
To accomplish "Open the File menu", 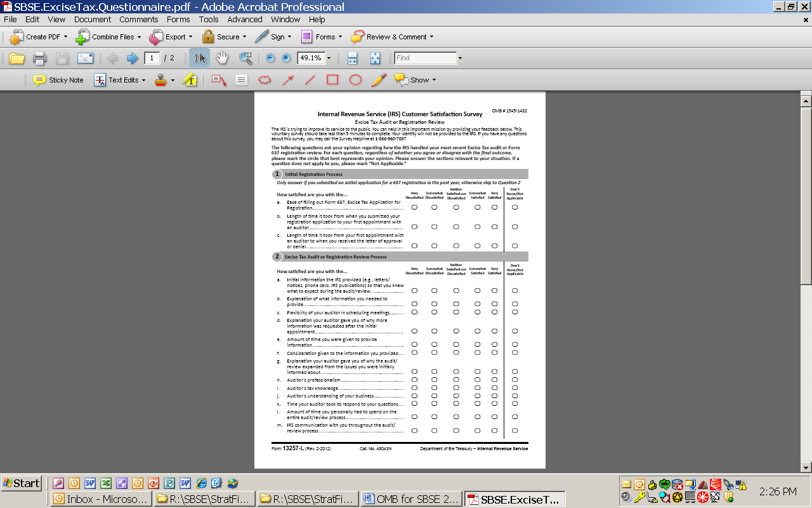I will [10, 20].
